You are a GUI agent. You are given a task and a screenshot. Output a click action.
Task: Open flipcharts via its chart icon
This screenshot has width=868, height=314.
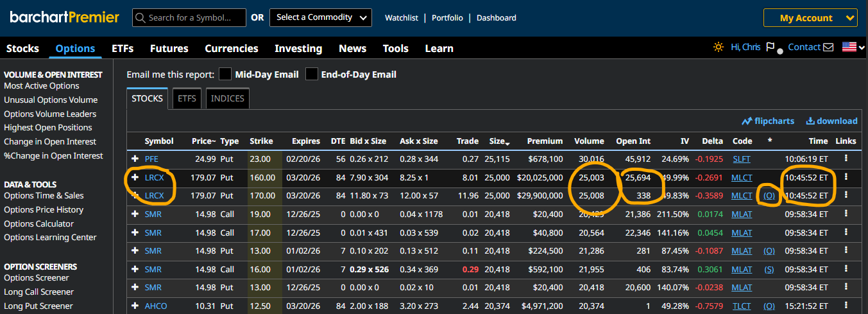[747, 121]
